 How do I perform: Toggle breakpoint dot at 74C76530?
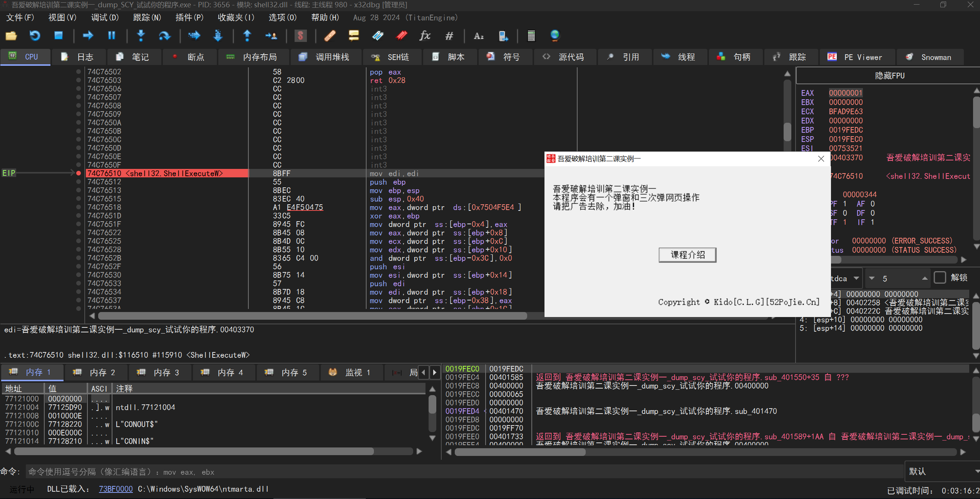(x=79, y=275)
